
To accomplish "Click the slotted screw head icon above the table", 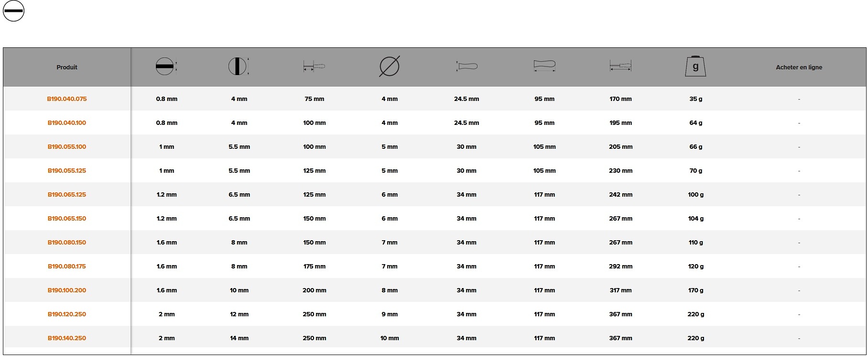I will tap(13, 11).
